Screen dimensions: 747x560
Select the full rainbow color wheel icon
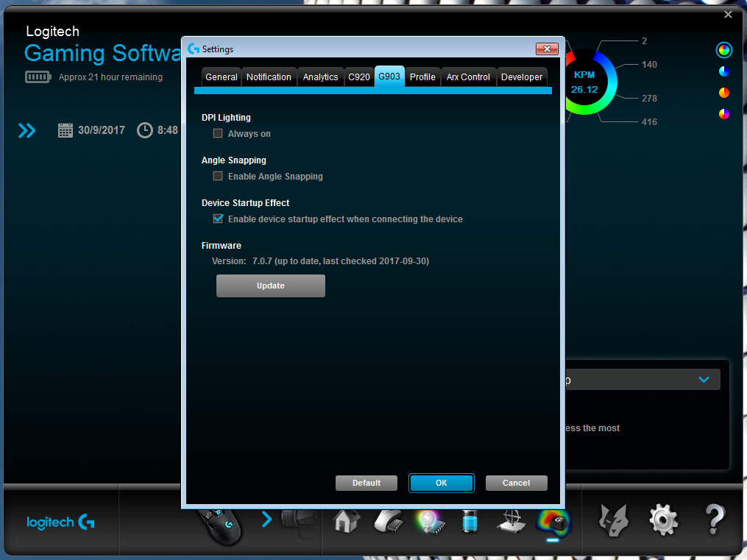[x=723, y=50]
